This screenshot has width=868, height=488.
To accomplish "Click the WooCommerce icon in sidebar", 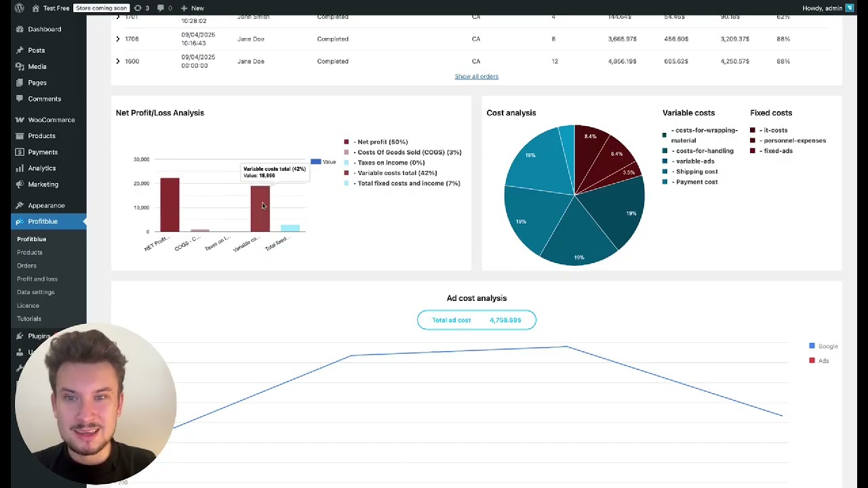I will point(21,120).
